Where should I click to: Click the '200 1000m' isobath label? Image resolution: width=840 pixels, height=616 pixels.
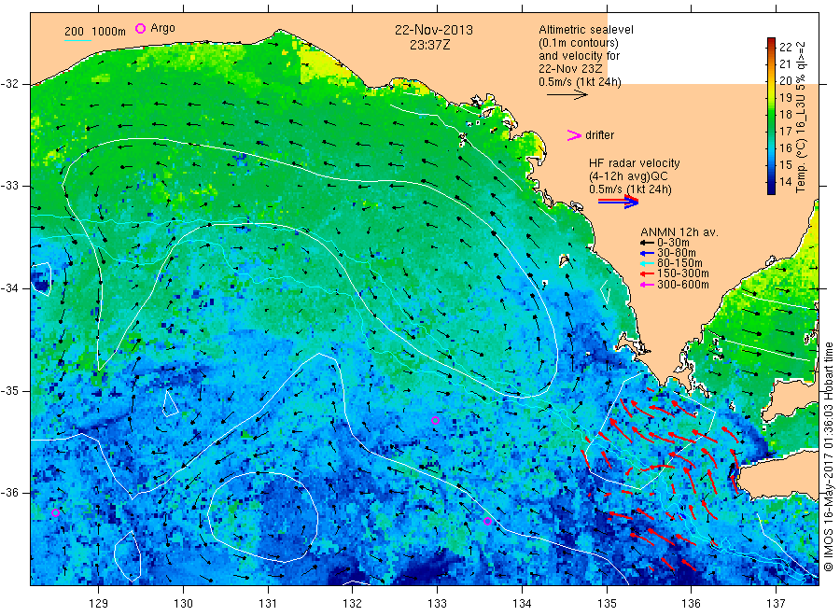pyautogui.click(x=95, y=31)
